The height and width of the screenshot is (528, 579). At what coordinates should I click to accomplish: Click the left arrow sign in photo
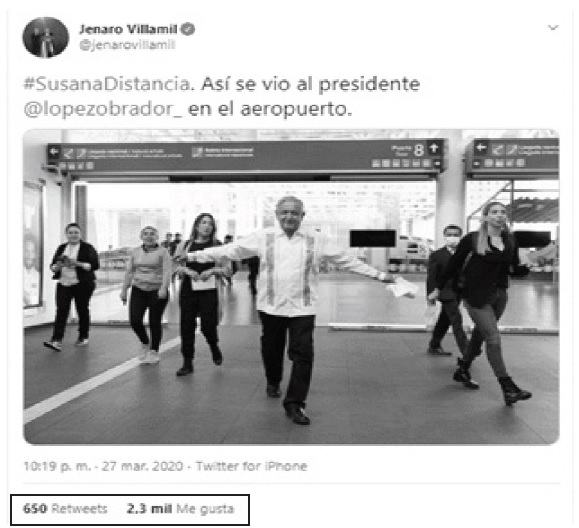pyautogui.click(x=54, y=151)
